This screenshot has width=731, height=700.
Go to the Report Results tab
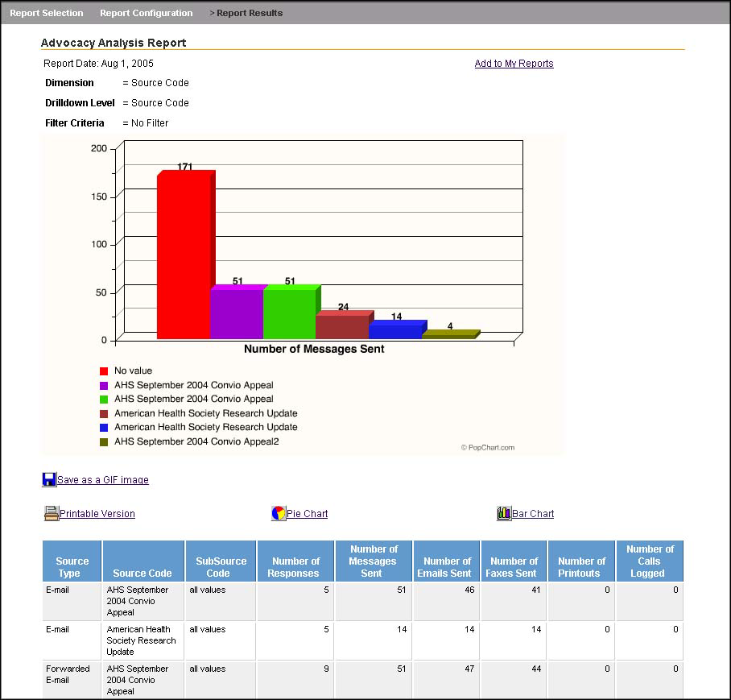point(249,13)
